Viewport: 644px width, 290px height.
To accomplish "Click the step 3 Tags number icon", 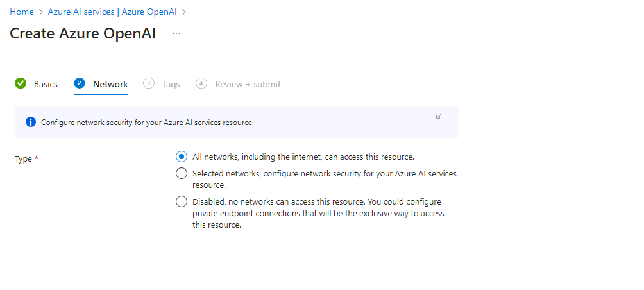I will coord(149,83).
